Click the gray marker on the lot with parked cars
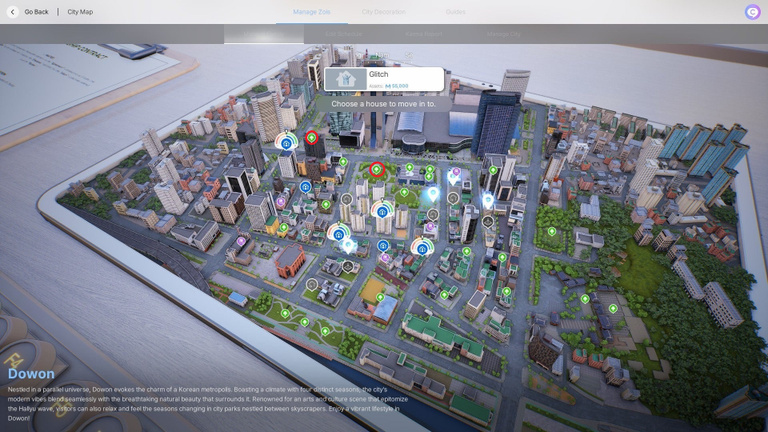 pos(312,284)
